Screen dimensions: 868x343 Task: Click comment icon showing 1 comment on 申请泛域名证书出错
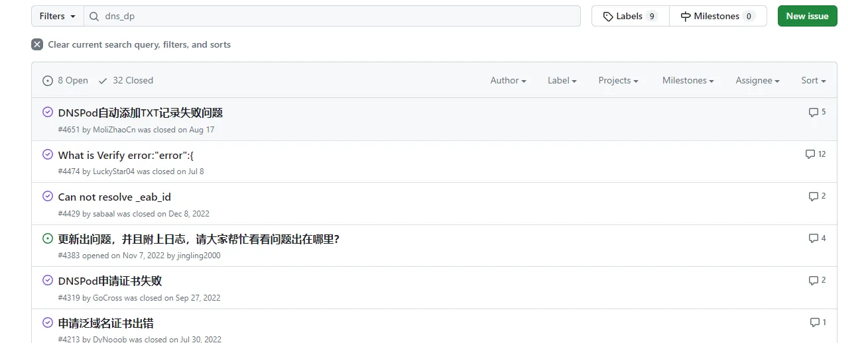coord(814,322)
